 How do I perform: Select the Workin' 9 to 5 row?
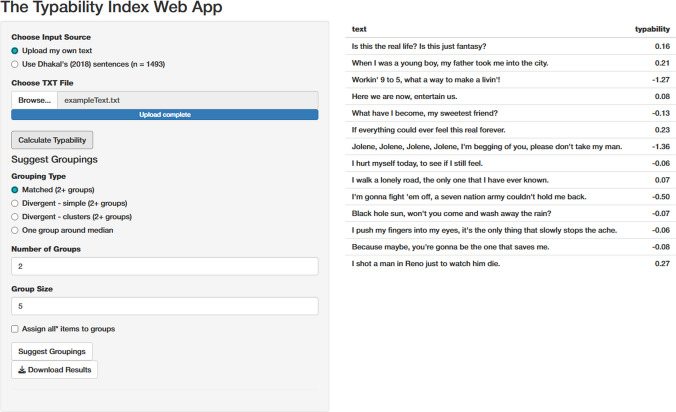point(510,80)
